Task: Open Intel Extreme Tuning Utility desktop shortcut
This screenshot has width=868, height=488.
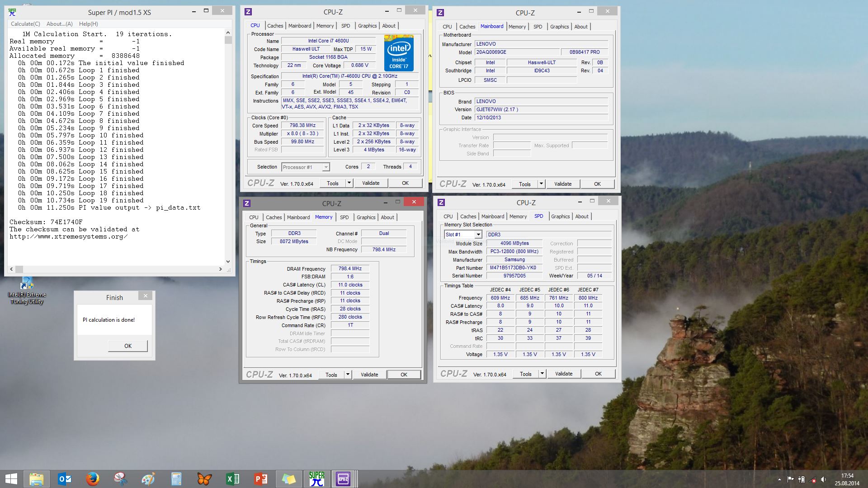Action: pyautogui.click(x=27, y=290)
